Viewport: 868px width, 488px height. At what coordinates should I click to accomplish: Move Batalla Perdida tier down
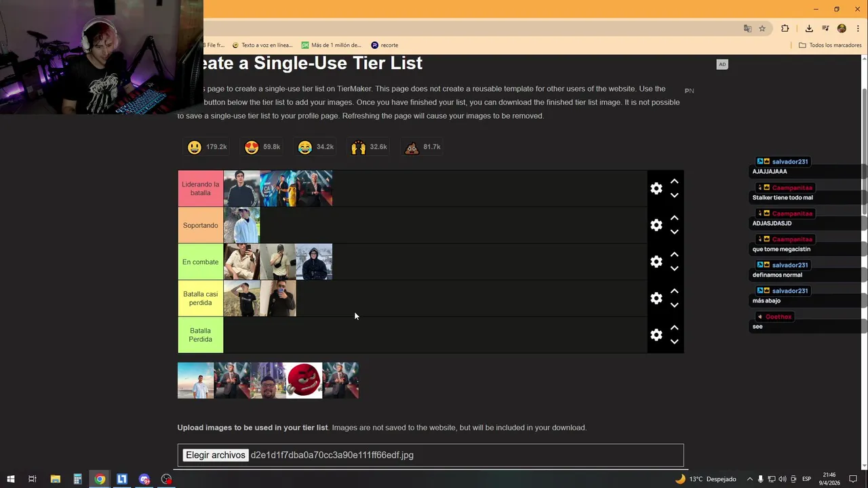click(674, 342)
